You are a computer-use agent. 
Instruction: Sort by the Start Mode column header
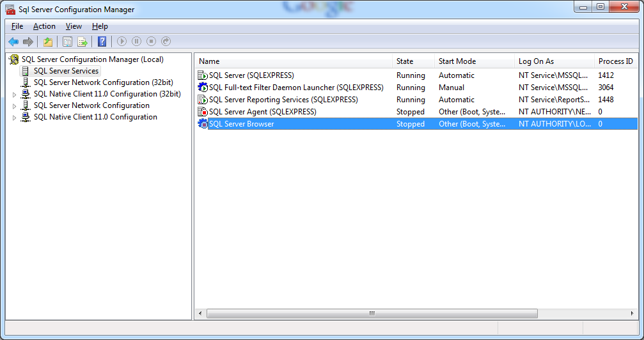pyautogui.click(x=474, y=61)
